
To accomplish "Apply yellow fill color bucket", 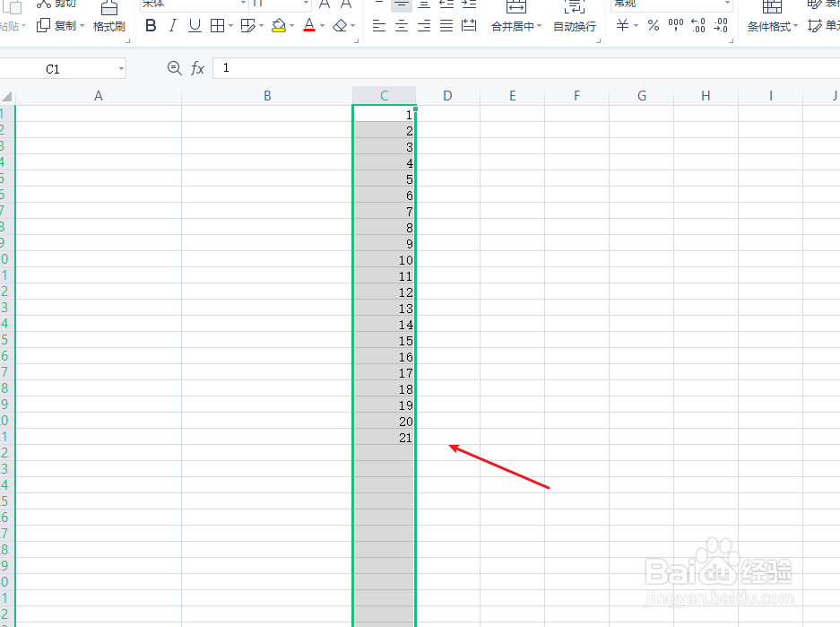I will point(279,26).
